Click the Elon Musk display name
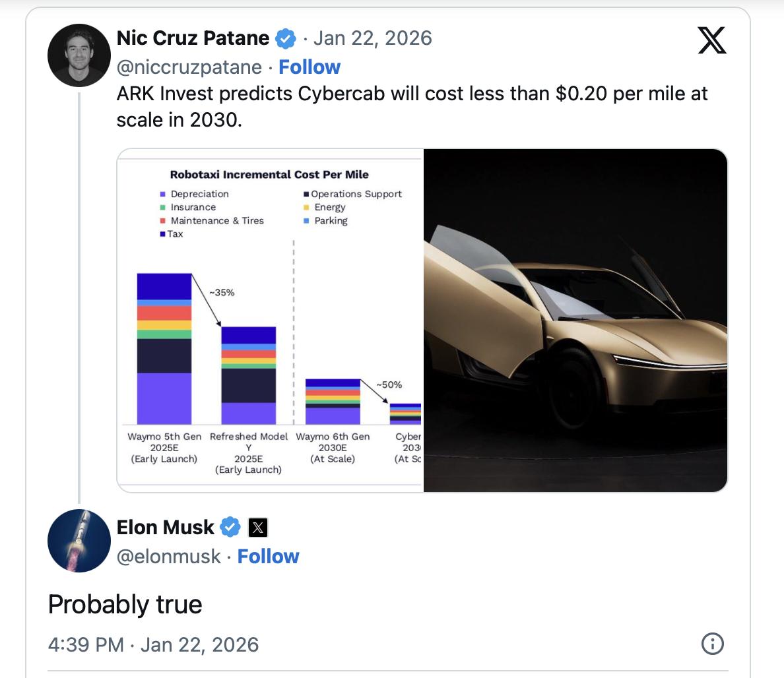 click(x=165, y=528)
